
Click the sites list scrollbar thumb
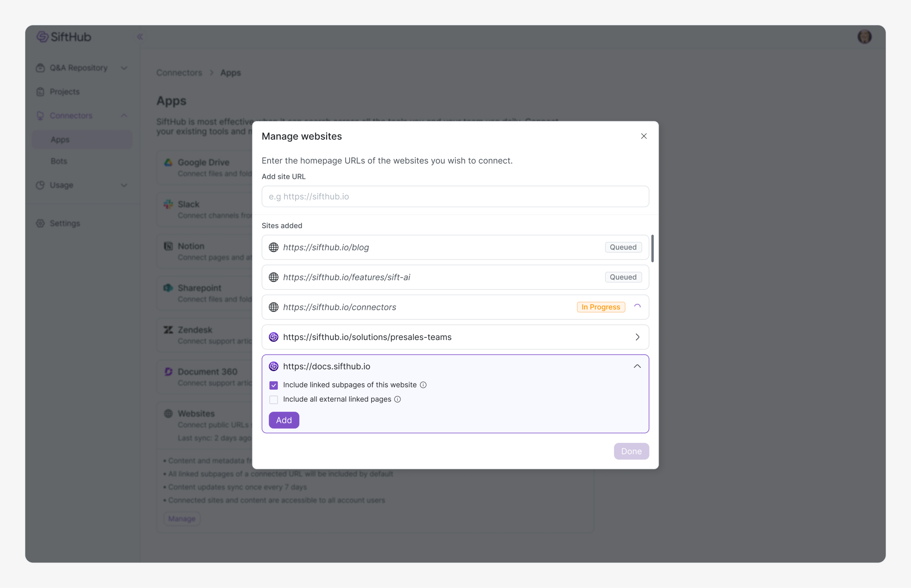click(653, 249)
